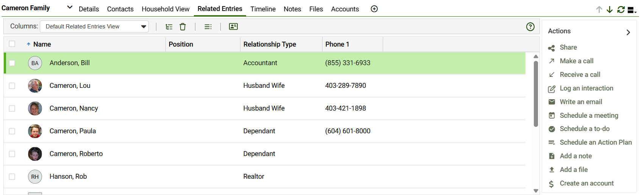The width and height of the screenshot is (644, 195).
Task: Check the Cameron, Nancy row checkbox
Action: [12, 108]
